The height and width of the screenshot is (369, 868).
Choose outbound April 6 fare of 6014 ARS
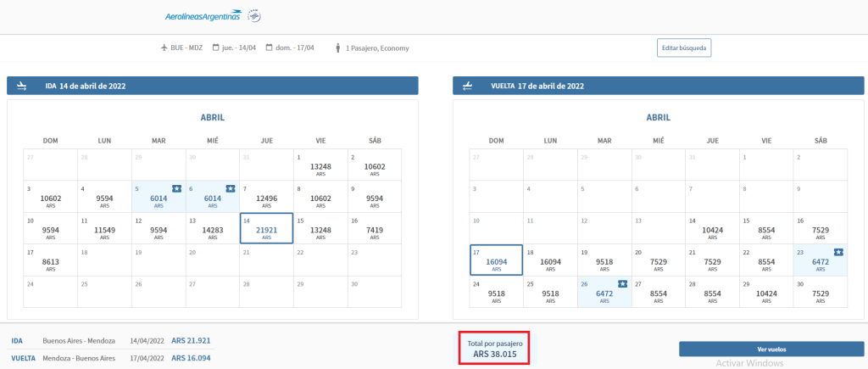(213, 197)
